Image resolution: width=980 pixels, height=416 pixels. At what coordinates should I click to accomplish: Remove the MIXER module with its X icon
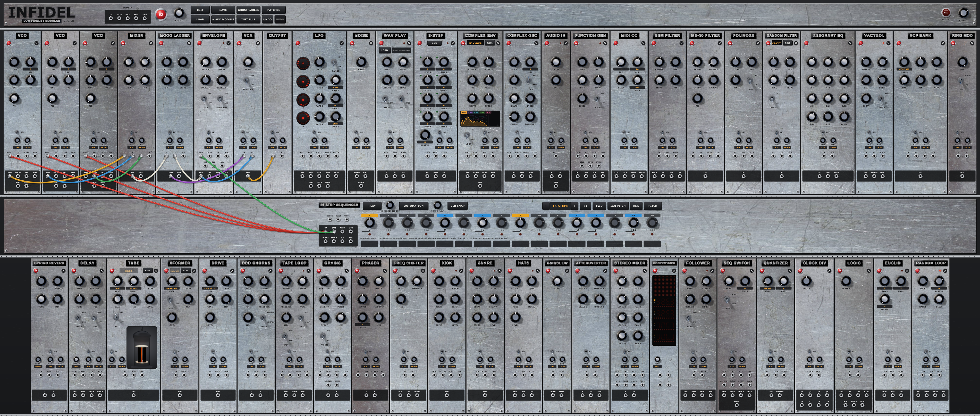(x=151, y=43)
